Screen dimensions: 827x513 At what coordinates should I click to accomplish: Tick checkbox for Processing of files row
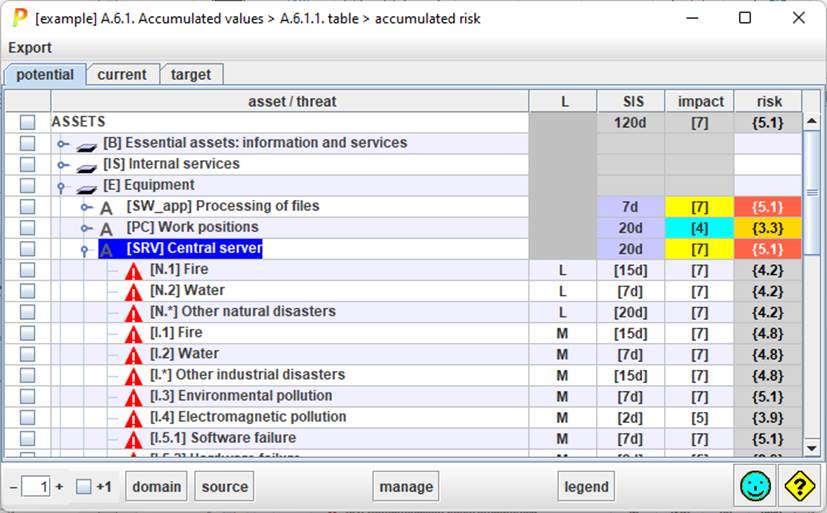click(x=27, y=207)
